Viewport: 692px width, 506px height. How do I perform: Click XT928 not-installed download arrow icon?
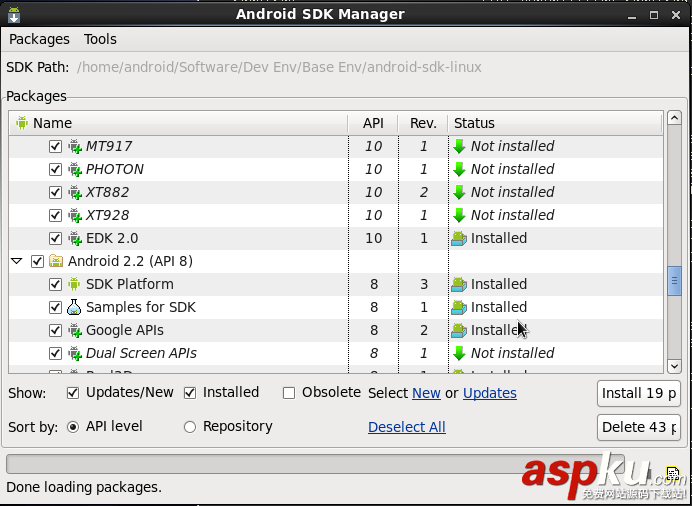point(459,215)
